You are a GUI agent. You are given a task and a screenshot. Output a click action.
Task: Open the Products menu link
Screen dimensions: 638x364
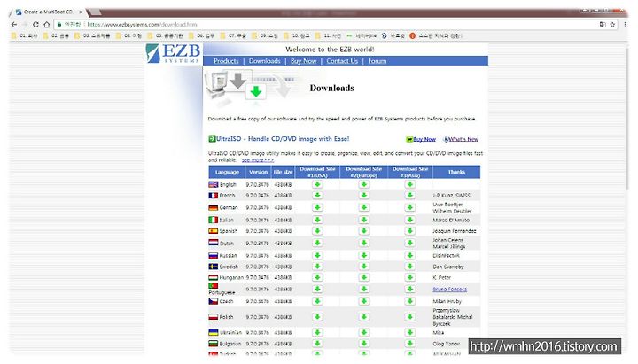(226, 61)
